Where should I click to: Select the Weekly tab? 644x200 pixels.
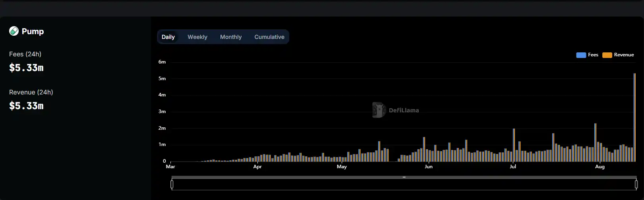click(197, 37)
